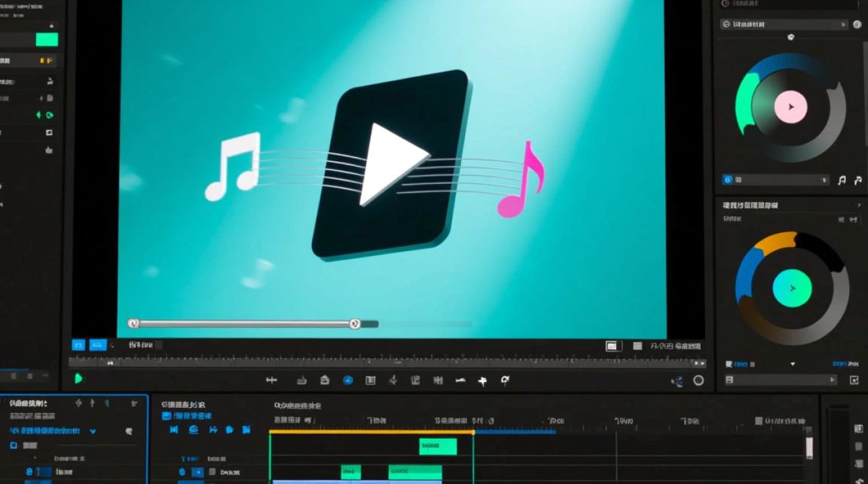
Task: Click the first blue square button under the preview
Action: [78, 345]
